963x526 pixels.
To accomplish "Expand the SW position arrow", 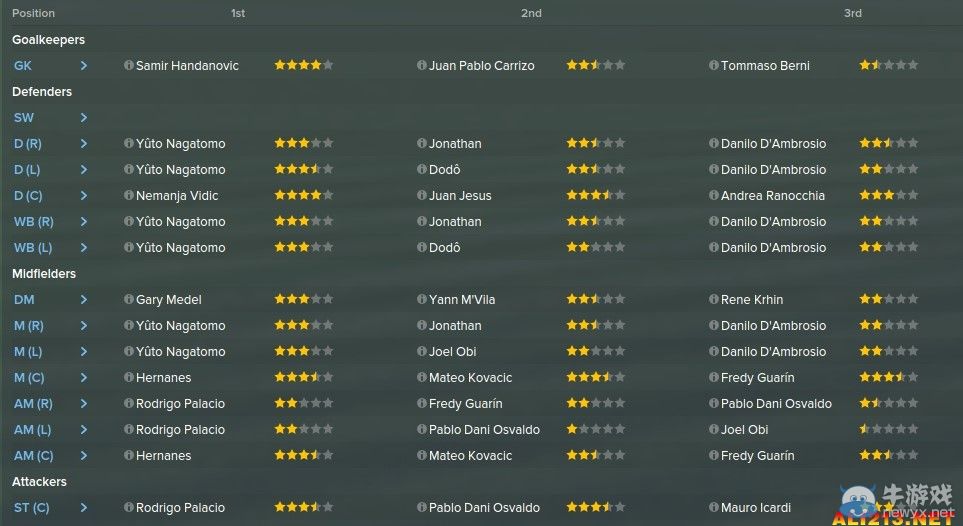I will [x=84, y=117].
